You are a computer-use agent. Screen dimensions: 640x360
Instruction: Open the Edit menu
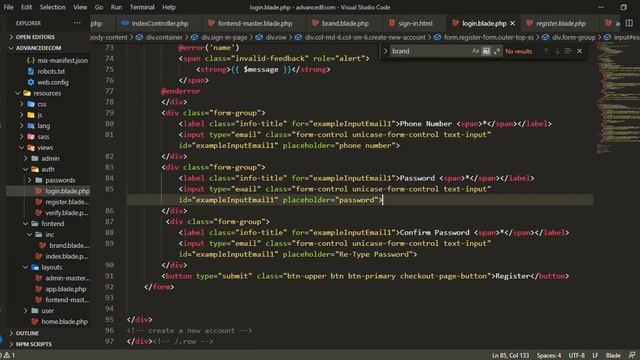pos(26,7)
